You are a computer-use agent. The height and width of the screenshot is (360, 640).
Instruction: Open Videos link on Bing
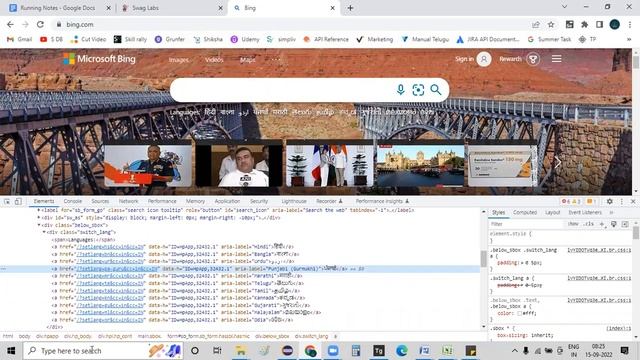tap(214, 60)
